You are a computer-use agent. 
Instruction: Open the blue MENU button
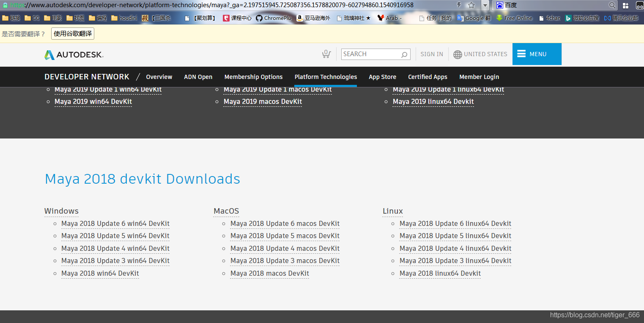[x=537, y=54]
